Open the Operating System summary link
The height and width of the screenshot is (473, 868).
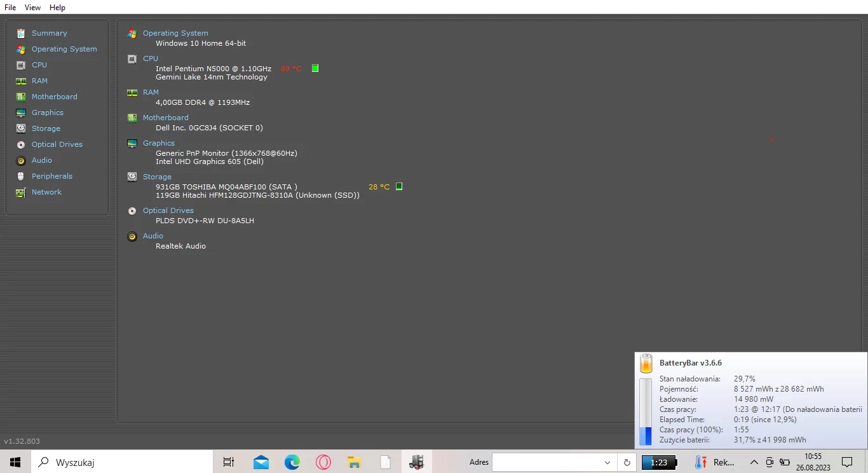(x=175, y=32)
